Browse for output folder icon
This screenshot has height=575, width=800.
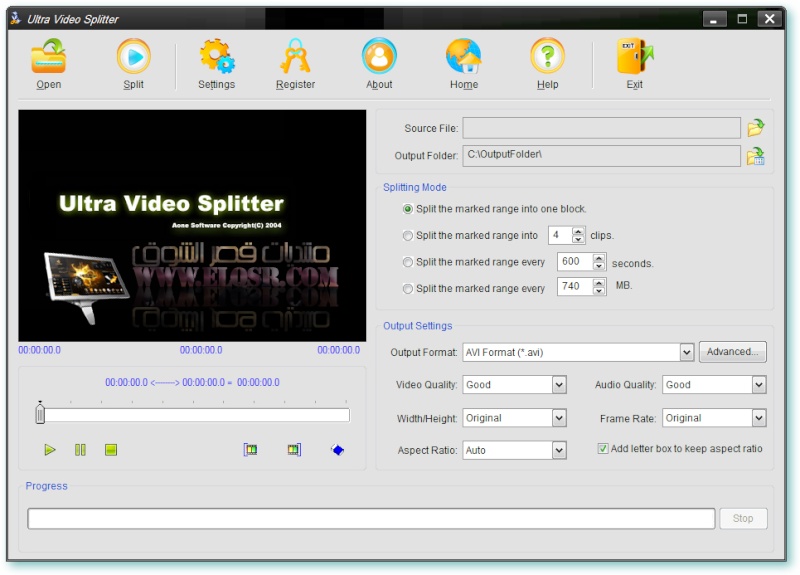click(756, 156)
